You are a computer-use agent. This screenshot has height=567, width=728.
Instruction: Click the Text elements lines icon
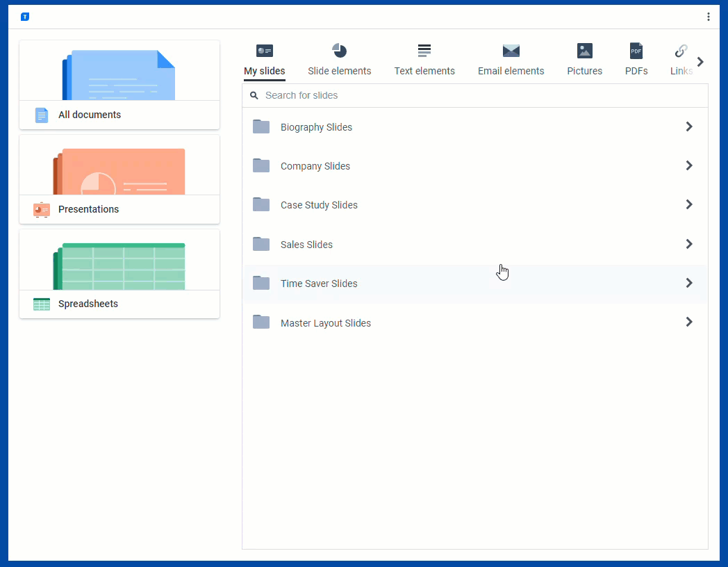pyautogui.click(x=424, y=51)
